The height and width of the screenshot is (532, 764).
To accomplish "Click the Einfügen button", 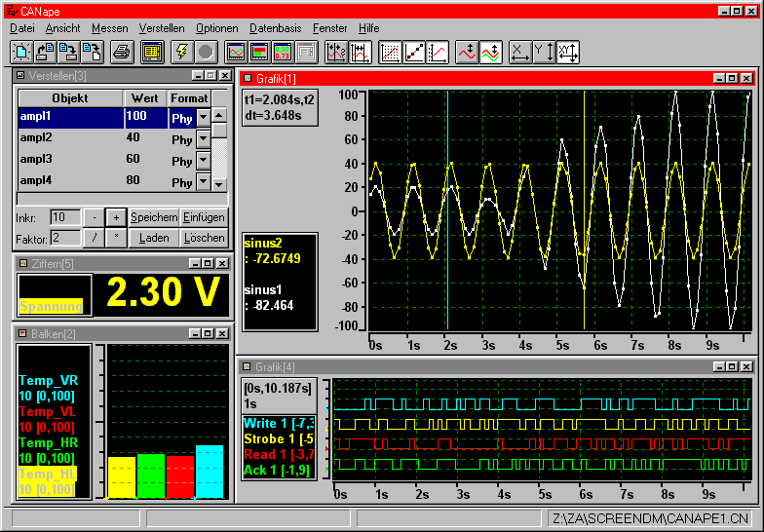I will (x=204, y=217).
